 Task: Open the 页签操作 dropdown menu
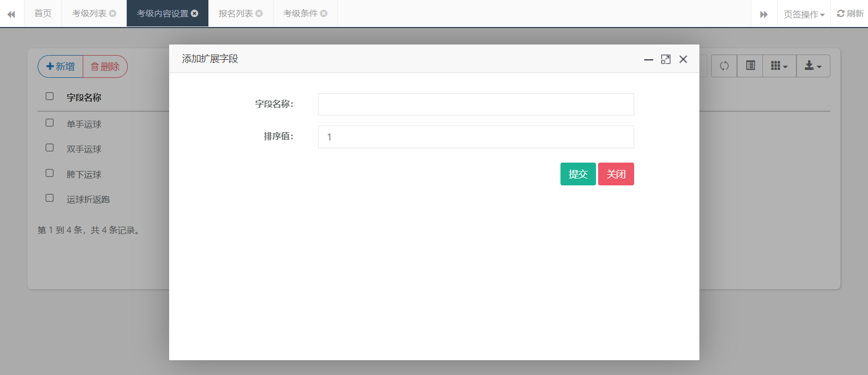(804, 14)
